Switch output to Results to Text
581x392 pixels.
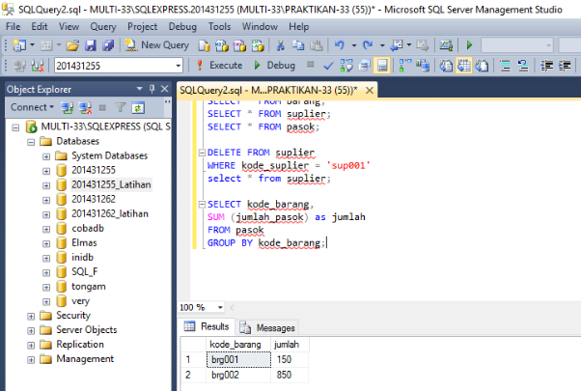(446, 66)
